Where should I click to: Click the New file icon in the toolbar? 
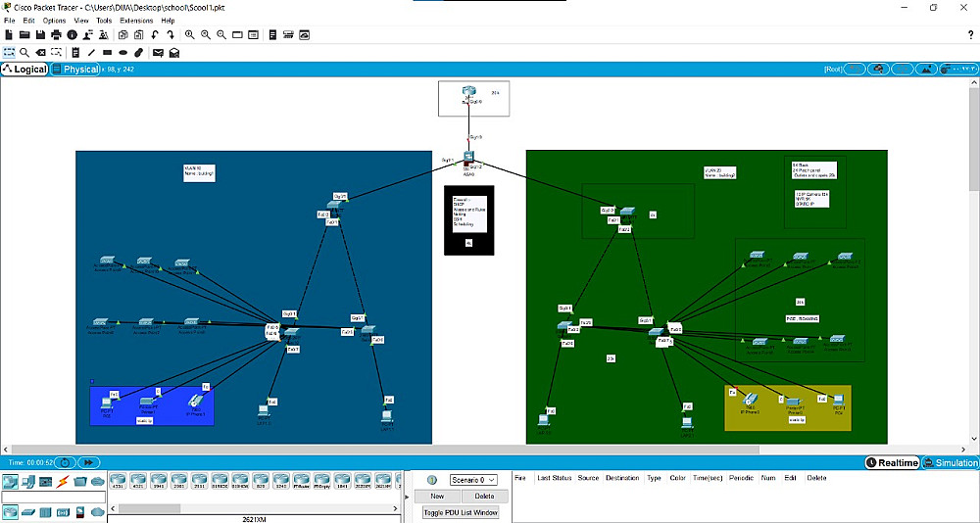(x=9, y=35)
